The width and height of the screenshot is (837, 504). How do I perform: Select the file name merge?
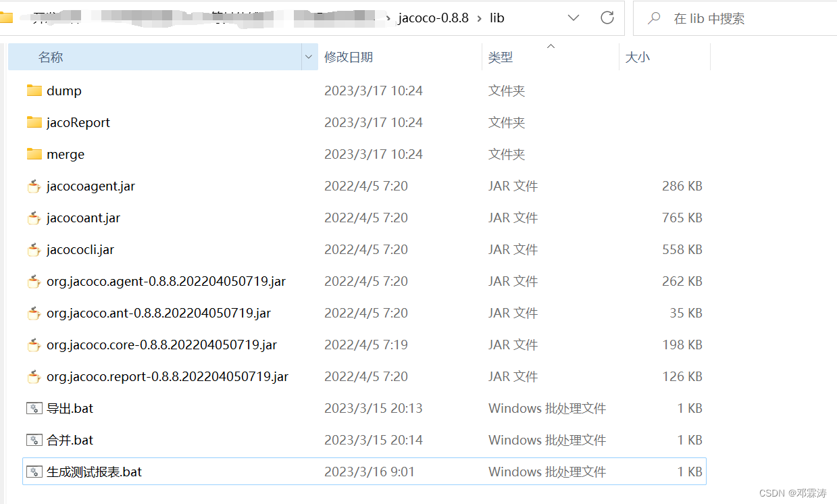click(66, 154)
